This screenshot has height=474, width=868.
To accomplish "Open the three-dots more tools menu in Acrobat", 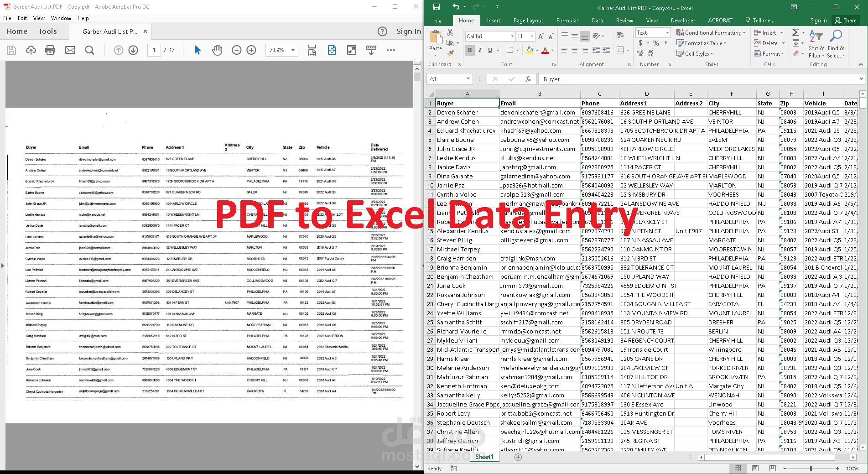I will (391, 50).
